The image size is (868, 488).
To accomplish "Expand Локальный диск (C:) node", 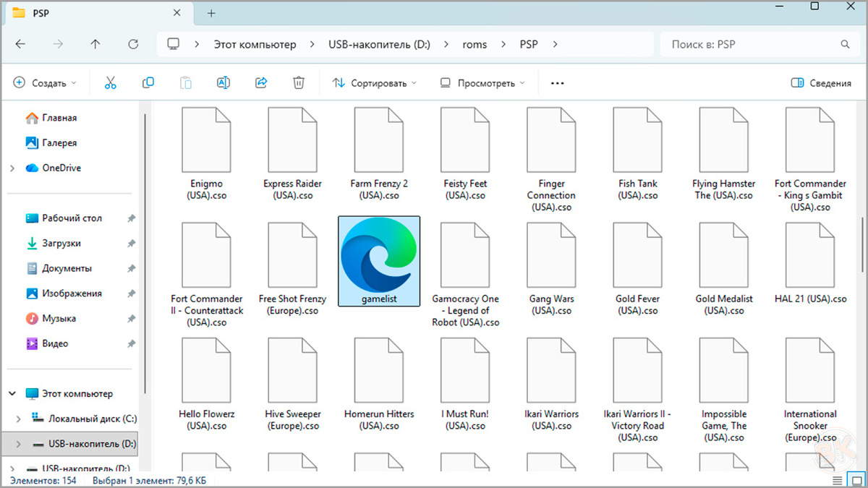I will click(19, 419).
